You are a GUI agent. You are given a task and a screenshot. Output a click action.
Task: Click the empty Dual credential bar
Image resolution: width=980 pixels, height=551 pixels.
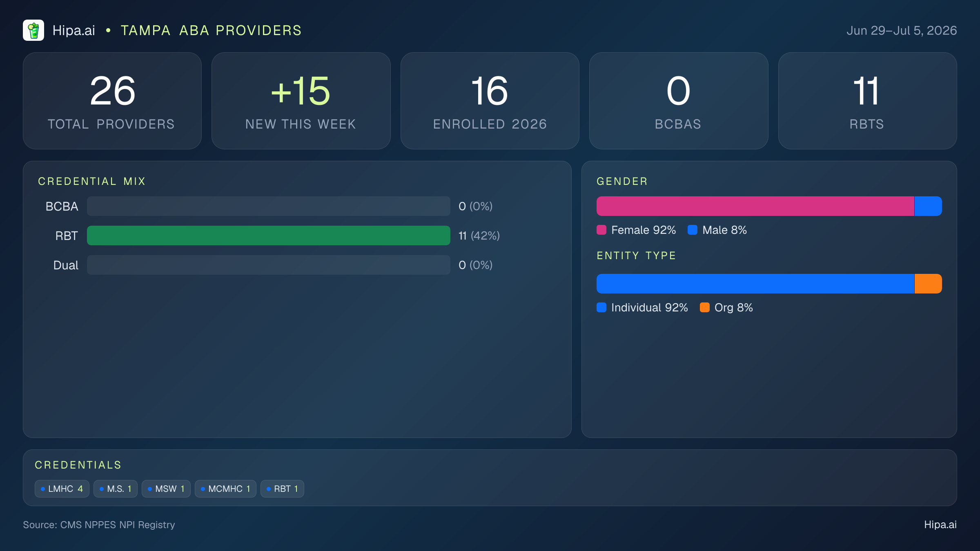point(269,265)
